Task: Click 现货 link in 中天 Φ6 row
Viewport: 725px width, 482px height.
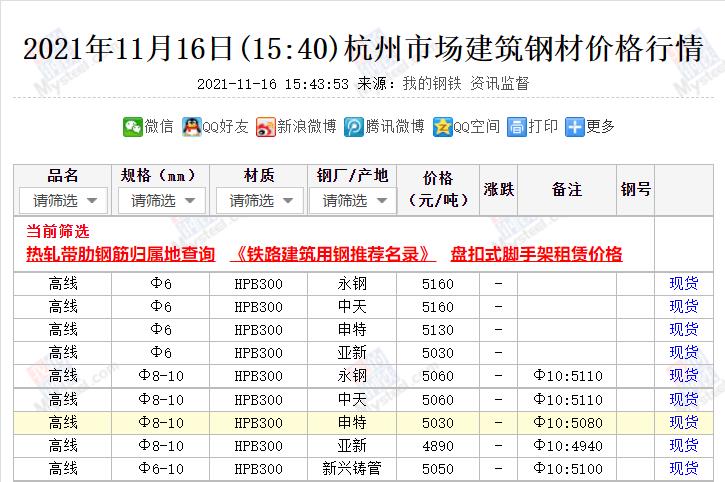Action: point(683,306)
